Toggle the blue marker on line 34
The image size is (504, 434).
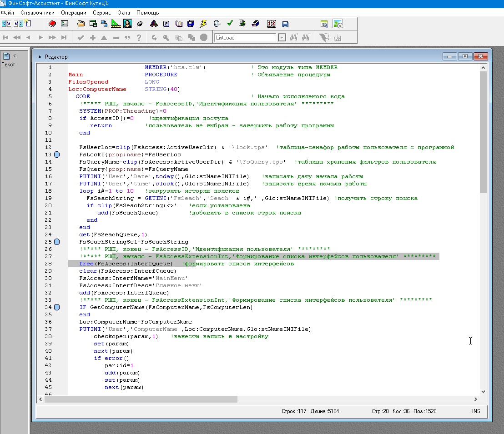[x=57, y=308]
